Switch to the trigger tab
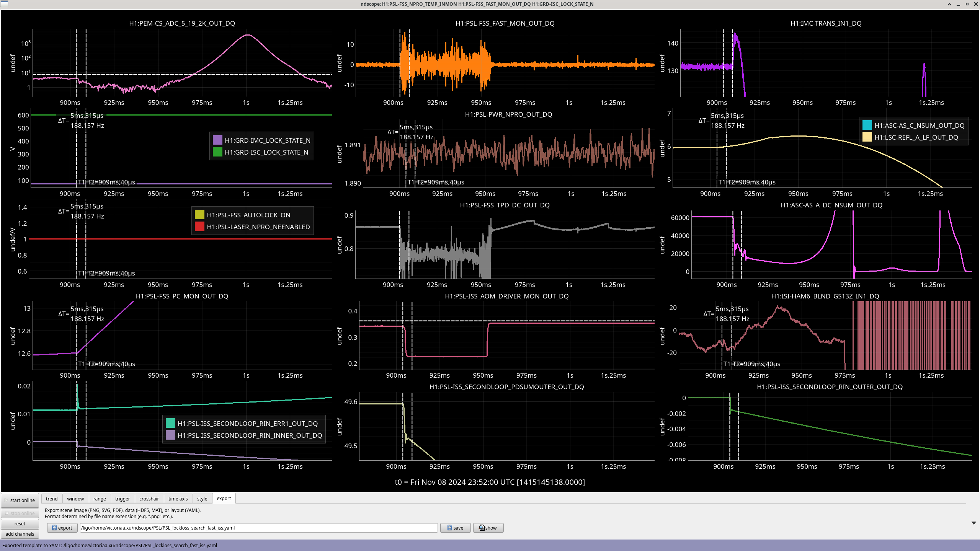980x551 pixels. (x=122, y=499)
